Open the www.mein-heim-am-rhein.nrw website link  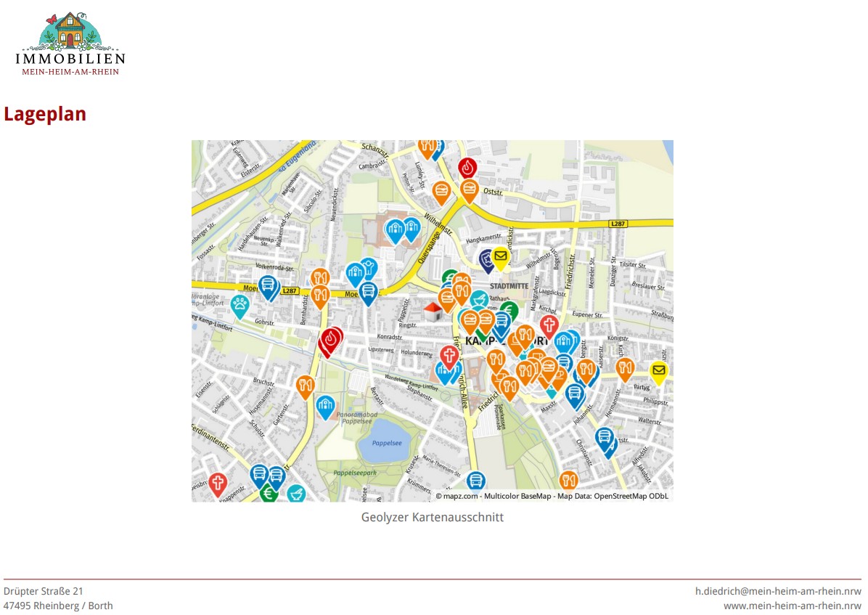tap(792, 606)
